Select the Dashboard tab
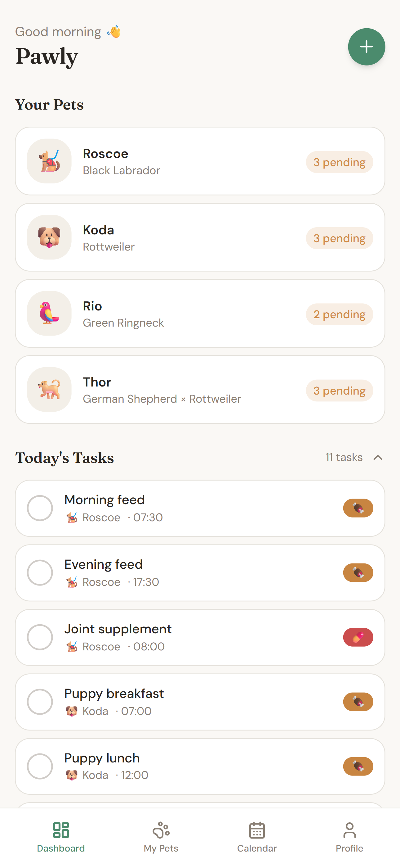The height and width of the screenshot is (868, 400). pyautogui.click(x=61, y=837)
